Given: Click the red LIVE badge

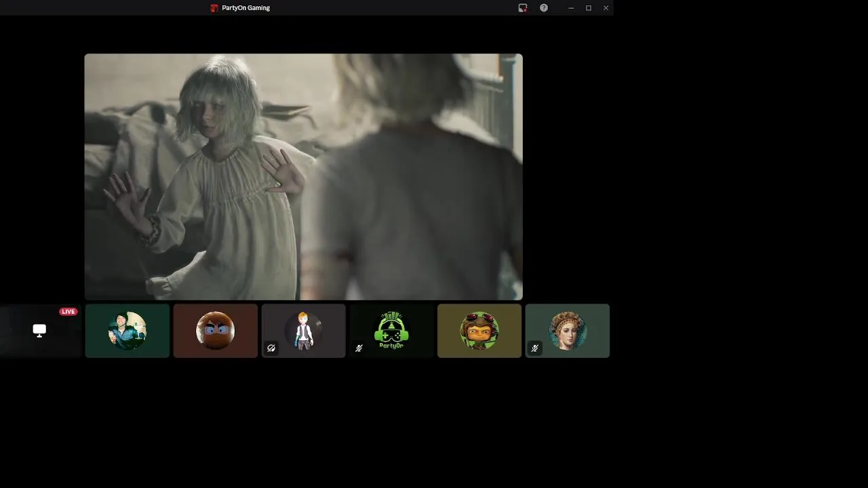Looking at the screenshot, I should point(68,312).
